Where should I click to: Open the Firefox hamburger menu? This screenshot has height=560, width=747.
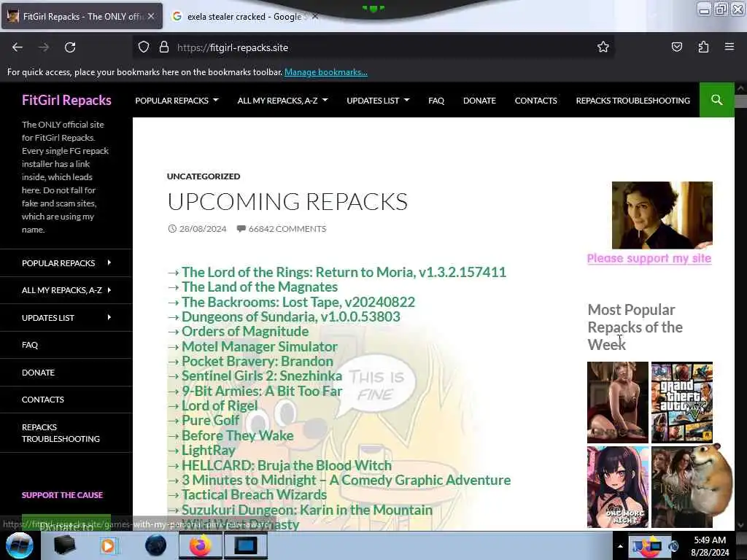[x=729, y=47]
